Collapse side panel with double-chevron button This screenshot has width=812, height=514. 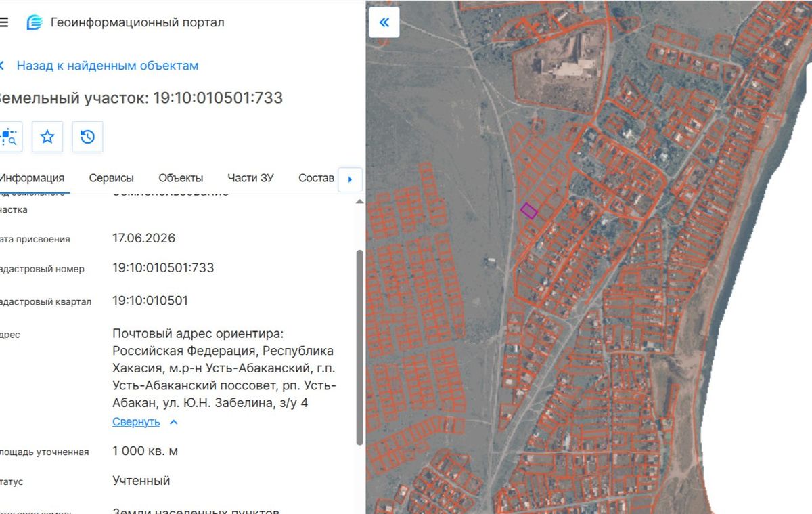[x=384, y=22]
